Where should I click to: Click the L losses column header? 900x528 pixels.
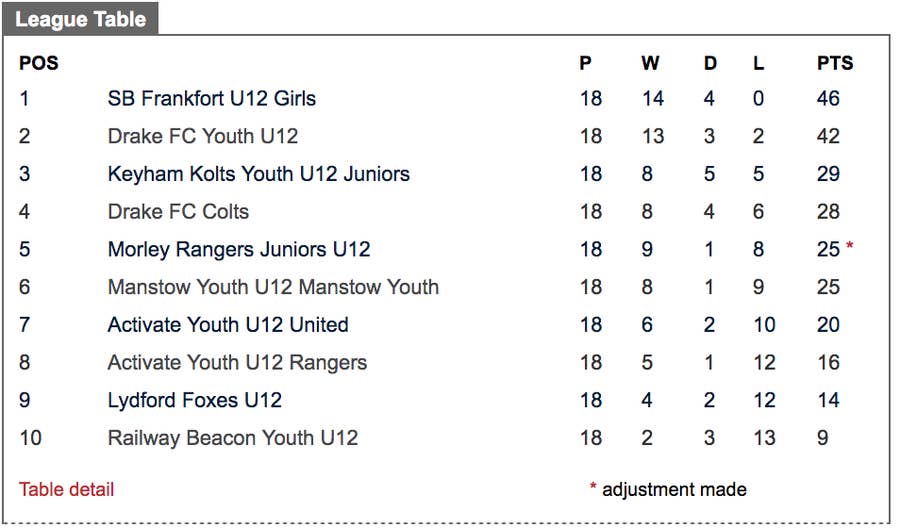[759, 63]
